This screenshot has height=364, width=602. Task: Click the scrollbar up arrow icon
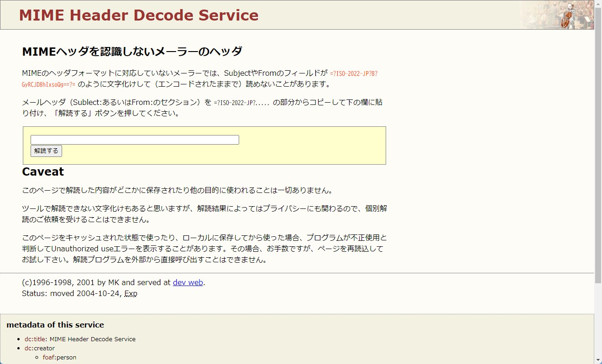click(598, 3)
